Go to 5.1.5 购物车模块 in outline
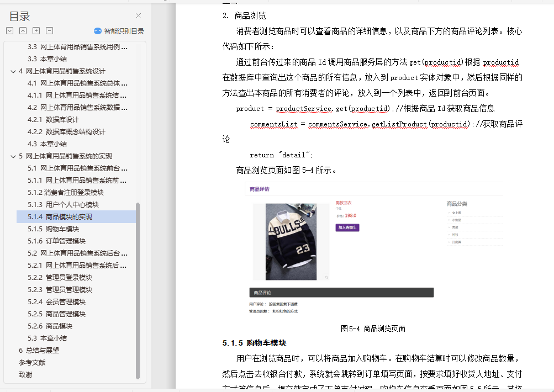554x392 pixels. pyautogui.click(x=54, y=229)
